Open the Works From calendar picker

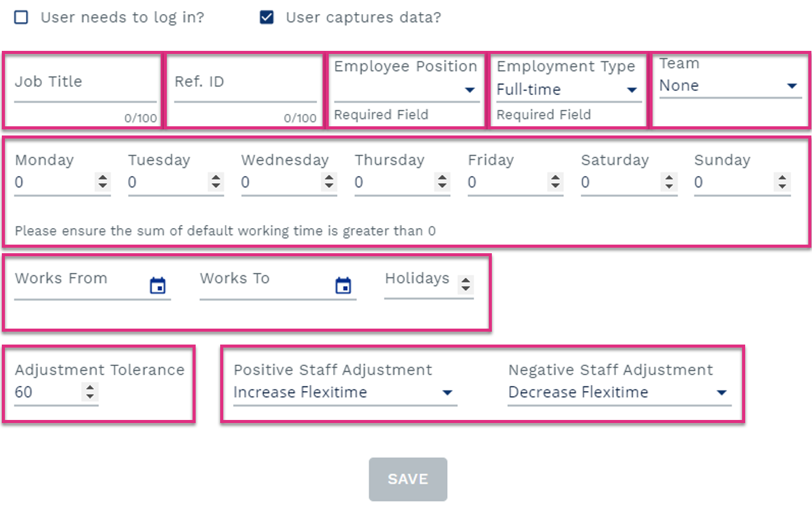pos(158,286)
